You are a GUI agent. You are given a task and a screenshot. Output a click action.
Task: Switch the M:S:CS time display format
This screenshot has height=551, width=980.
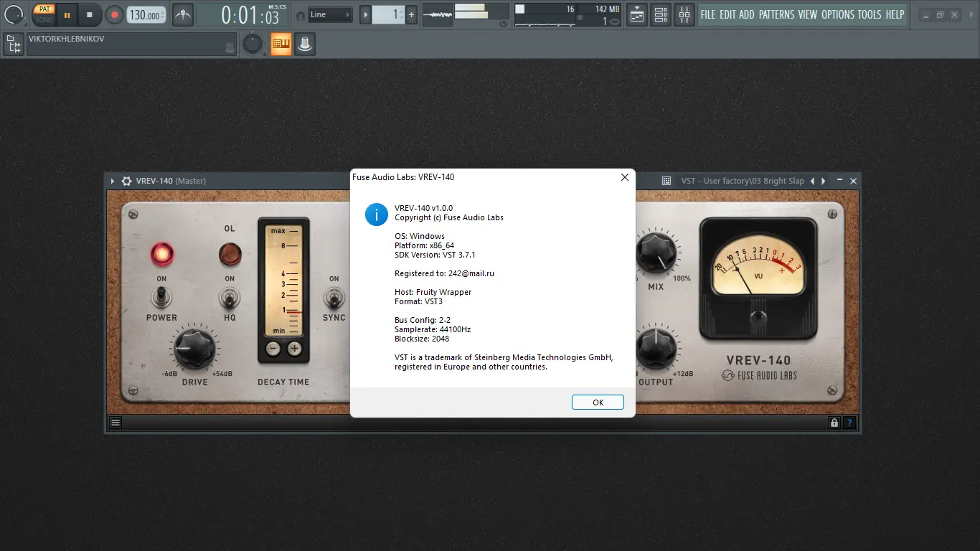coord(277,6)
